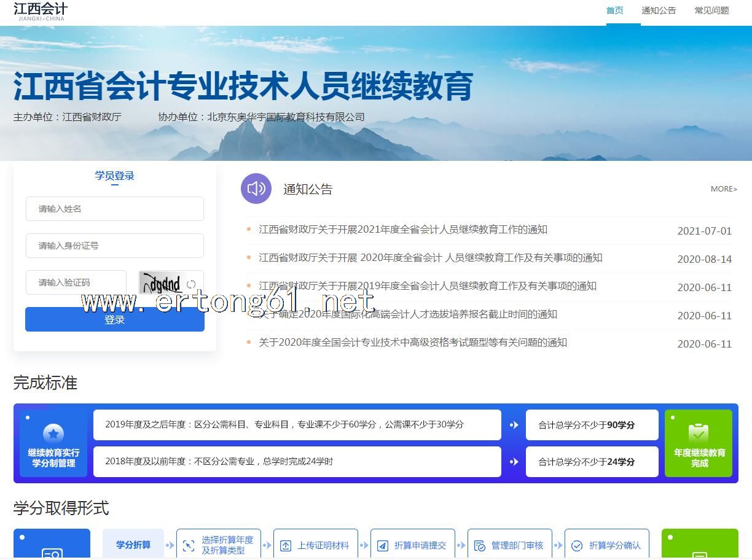Click the select conversion year icon
This screenshot has height=560, width=752.
[x=189, y=545]
